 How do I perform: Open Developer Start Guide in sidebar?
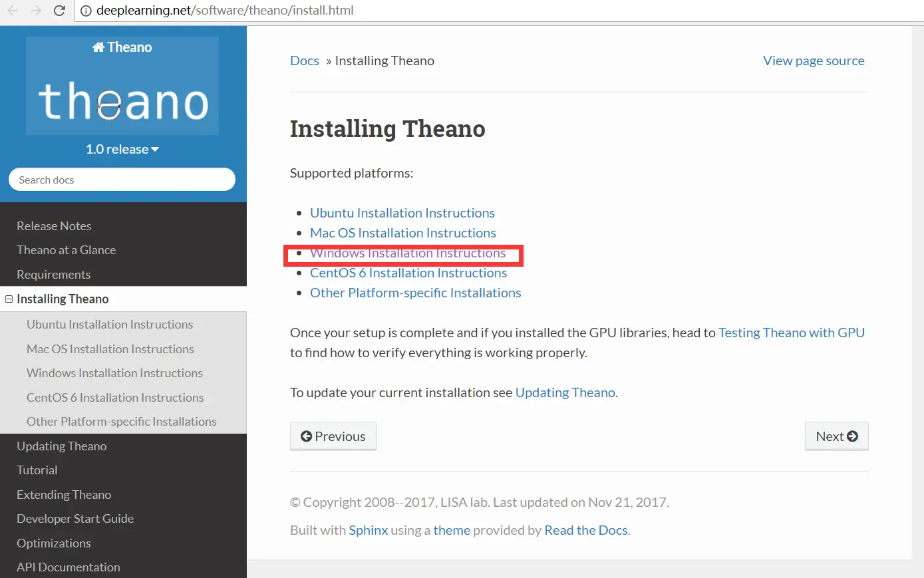click(x=75, y=519)
